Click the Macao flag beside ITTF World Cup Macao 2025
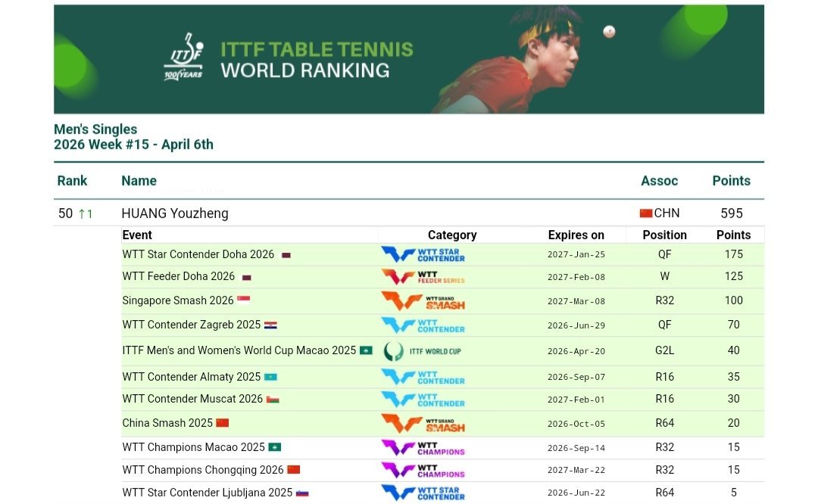The height and width of the screenshot is (504, 818). pos(367,350)
